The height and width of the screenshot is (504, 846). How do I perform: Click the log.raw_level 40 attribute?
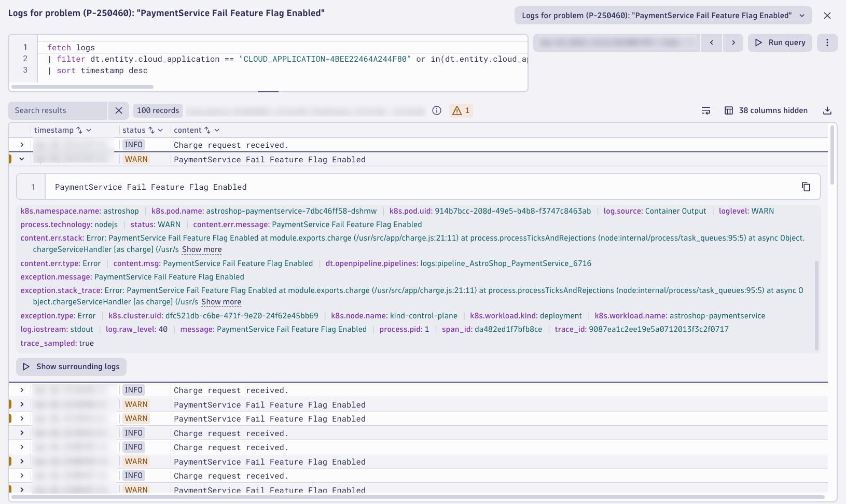pyautogui.click(x=136, y=329)
